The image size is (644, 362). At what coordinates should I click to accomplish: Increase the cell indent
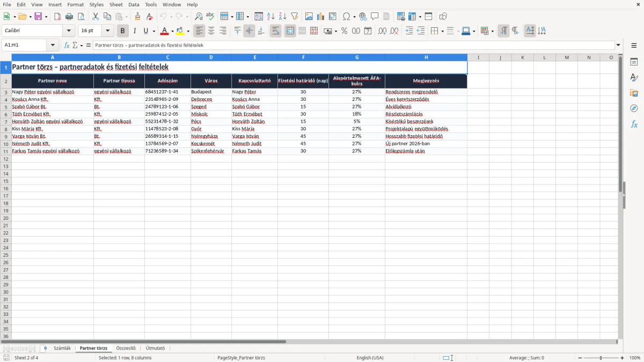tap(409, 31)
